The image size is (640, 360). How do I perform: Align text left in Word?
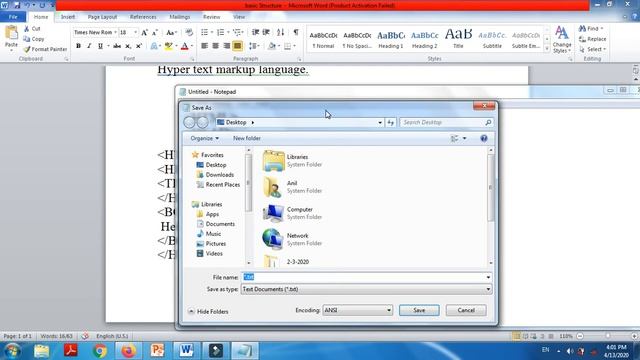[204, 46]
